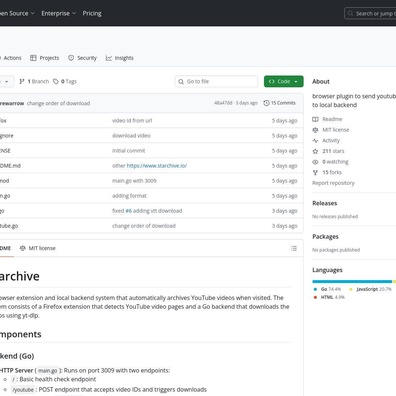Click the tag icon next to 0 Tags
This screenshot has height=396, width=396.
(x=56, y=81)
